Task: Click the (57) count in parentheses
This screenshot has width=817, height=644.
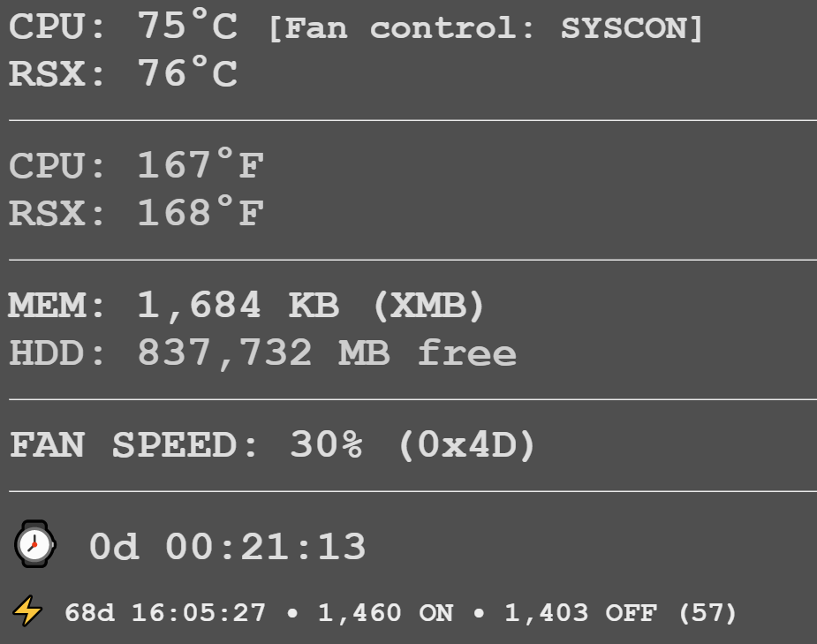Action: click(707, 613)
